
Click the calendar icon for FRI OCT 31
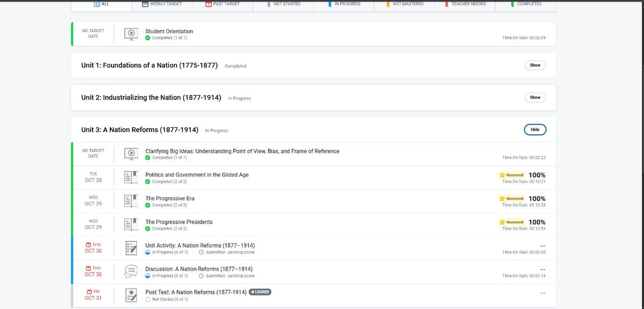(90, 292)
